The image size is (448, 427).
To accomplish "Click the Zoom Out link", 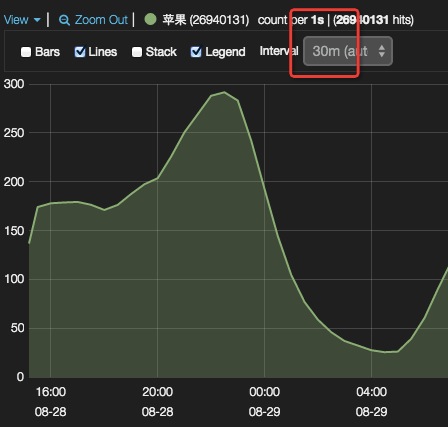I will click(101, 20).
